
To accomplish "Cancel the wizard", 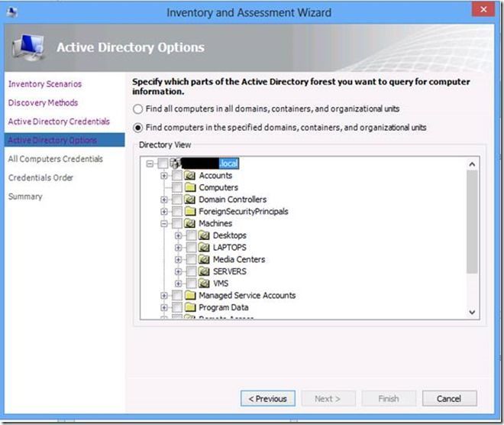I will click(x=449, y=398).
